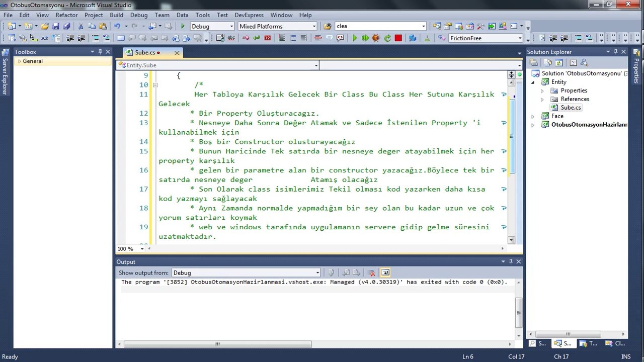Open the DevExpress menu

click(249, 15)
